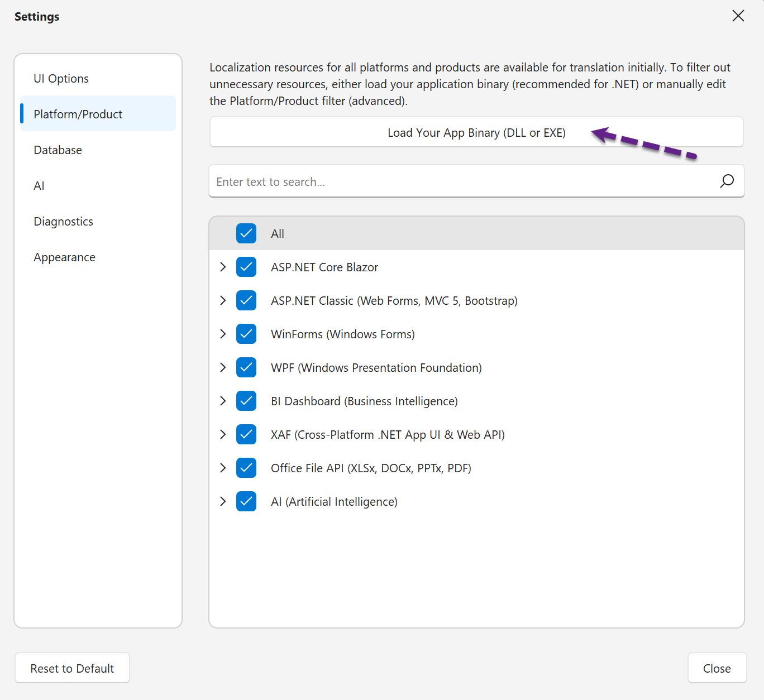Uncheck the All checkbox
The image size is (764, 700).
coord(246,233)
